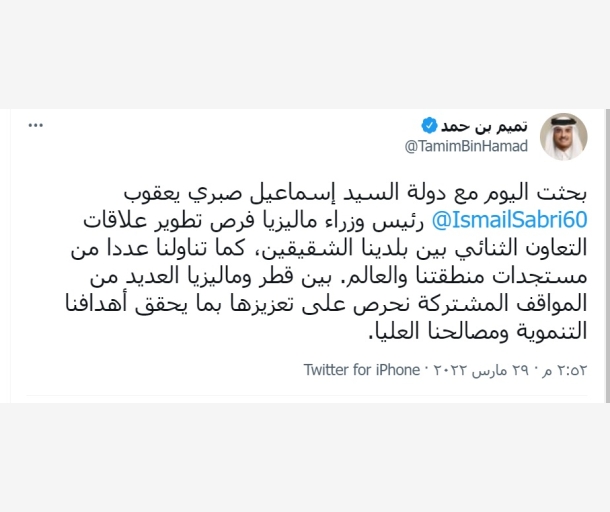This screenshot has width=610, height=512.
Task: Click the Twitter for iPhone source label
Action: (x=363, y=370)
